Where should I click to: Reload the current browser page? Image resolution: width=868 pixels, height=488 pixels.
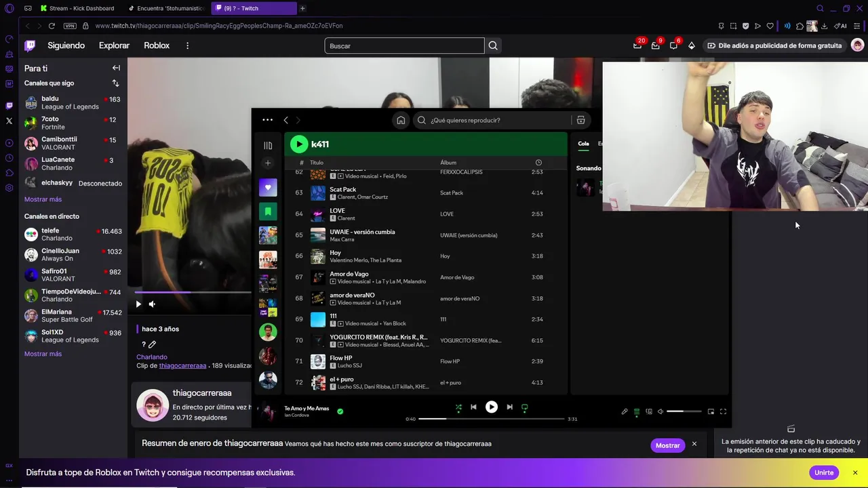pyautogui.click(x=52, y=26)
